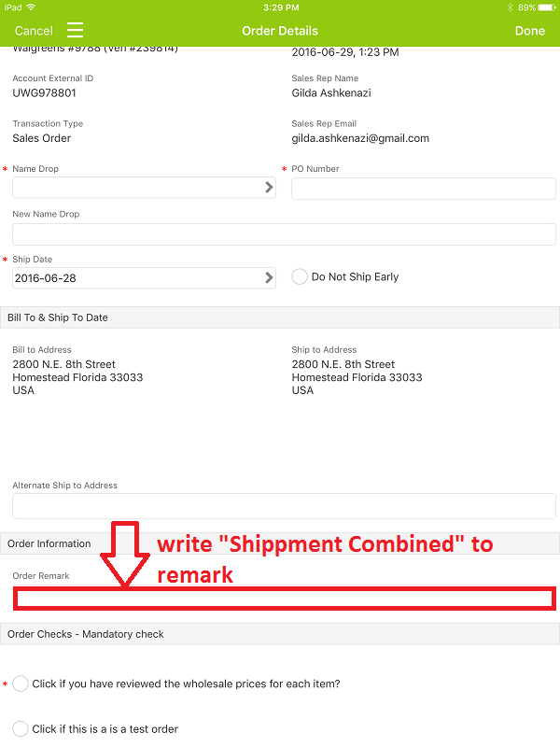Focus the PO Number input field

click(424, 189)
